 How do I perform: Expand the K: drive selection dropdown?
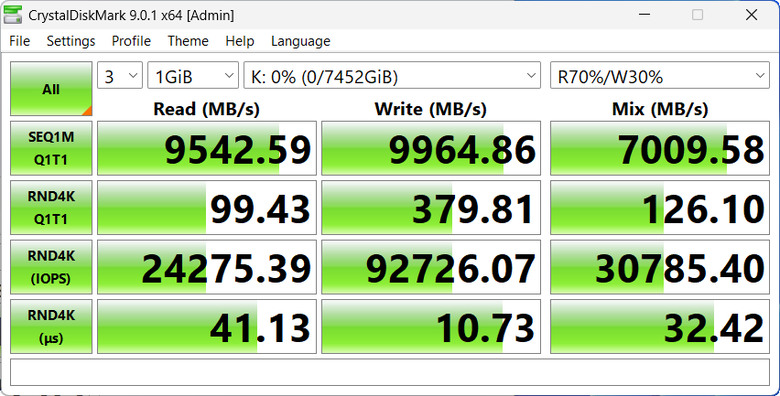click(392, 76)
